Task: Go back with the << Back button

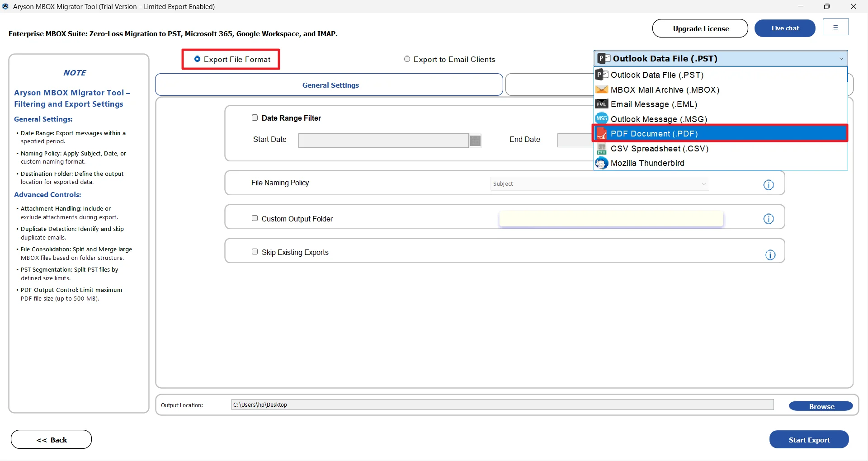Action: [52, 439]
